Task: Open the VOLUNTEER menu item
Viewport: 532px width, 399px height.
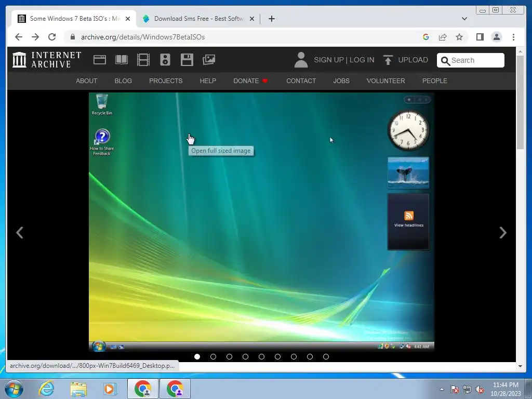Action: 386,81
